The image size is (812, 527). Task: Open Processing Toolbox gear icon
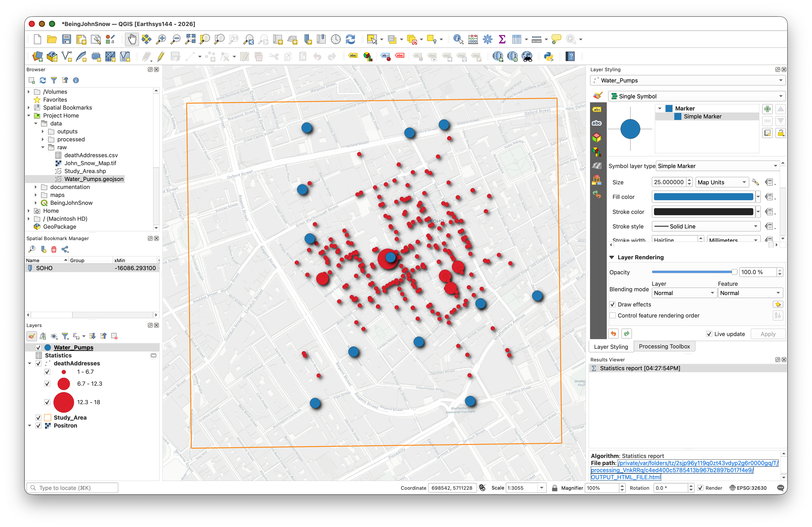pos(488,39)
